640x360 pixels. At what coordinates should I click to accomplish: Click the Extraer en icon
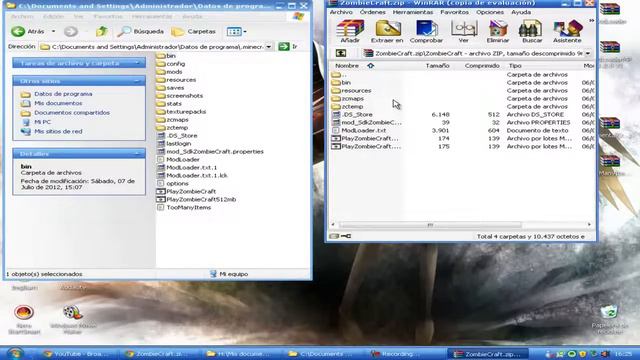click(x=387, y=31)
